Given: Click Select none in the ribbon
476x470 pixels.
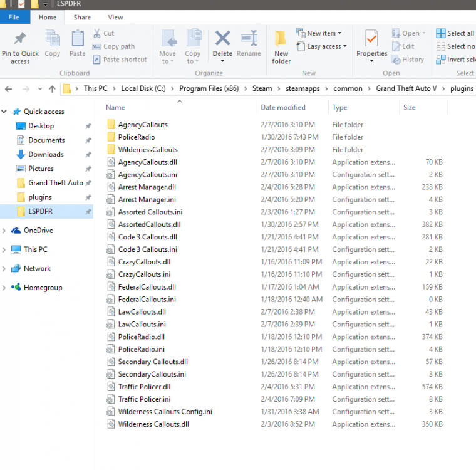Looking at the screenshot, I should (x=455, y=46).
